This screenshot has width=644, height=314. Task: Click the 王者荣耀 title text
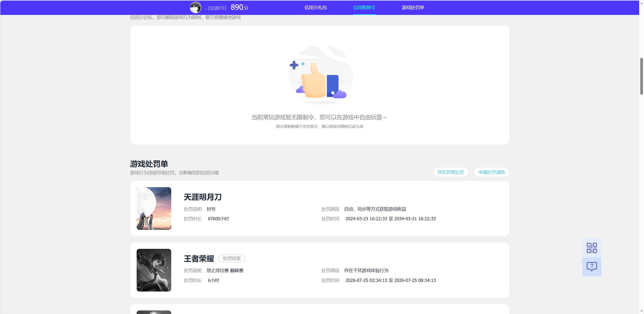[x=199, y=259]
